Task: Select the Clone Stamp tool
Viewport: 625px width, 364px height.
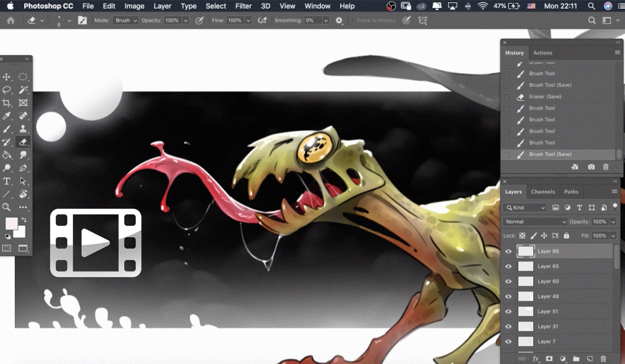Action: coord(23,128)
